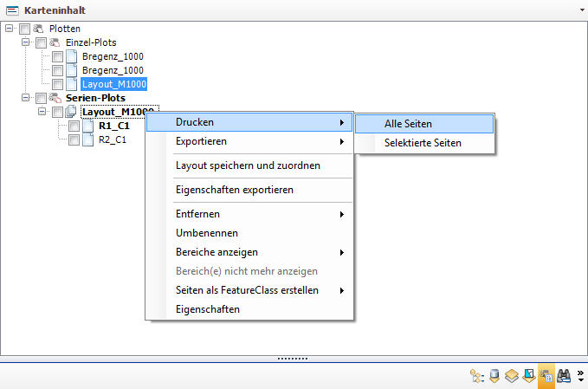Toggle the Einzel-Plots checkbox
Image resolution: width=588 pixels, height=389 pixels.
(x=41, y=42)
